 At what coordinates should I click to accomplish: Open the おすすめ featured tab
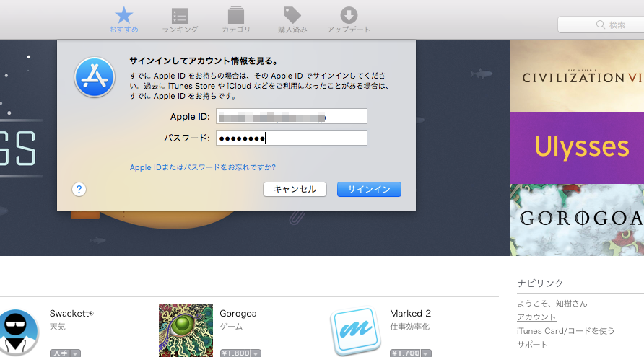coord(123,19)
